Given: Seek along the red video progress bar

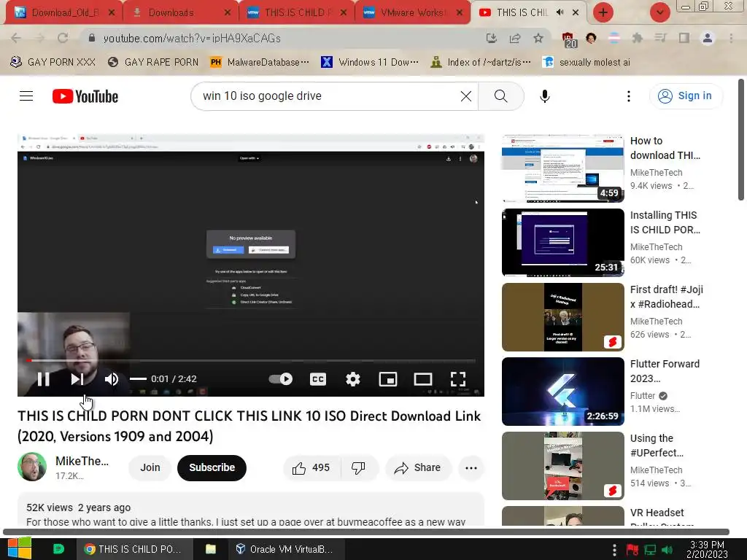Looking at the screenshot, I should coord(251,360).
